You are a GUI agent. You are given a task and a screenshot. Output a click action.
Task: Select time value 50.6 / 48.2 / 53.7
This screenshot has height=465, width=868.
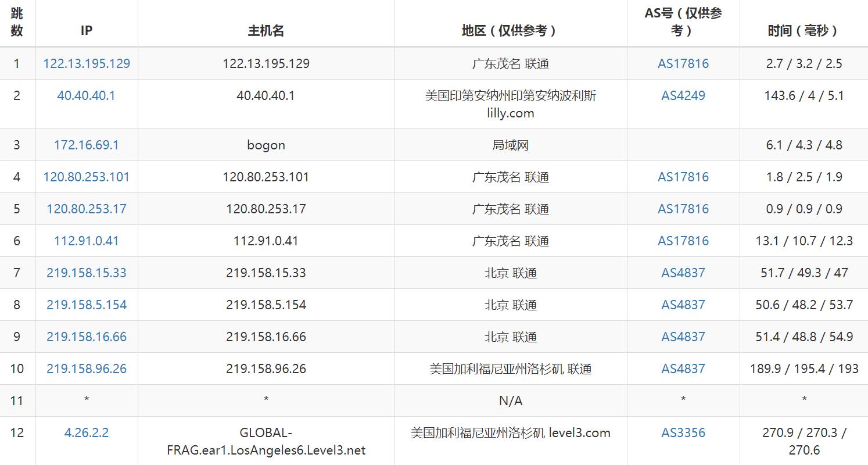tap(804, 305)
